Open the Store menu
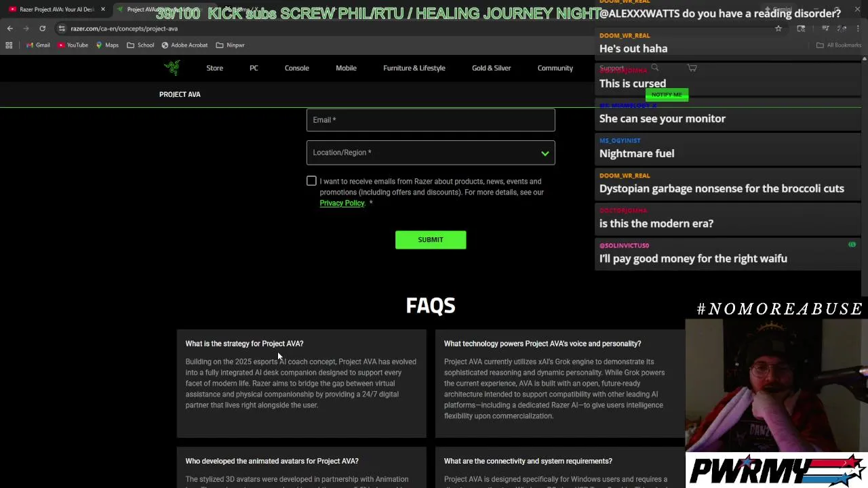 tap(214, 68)
